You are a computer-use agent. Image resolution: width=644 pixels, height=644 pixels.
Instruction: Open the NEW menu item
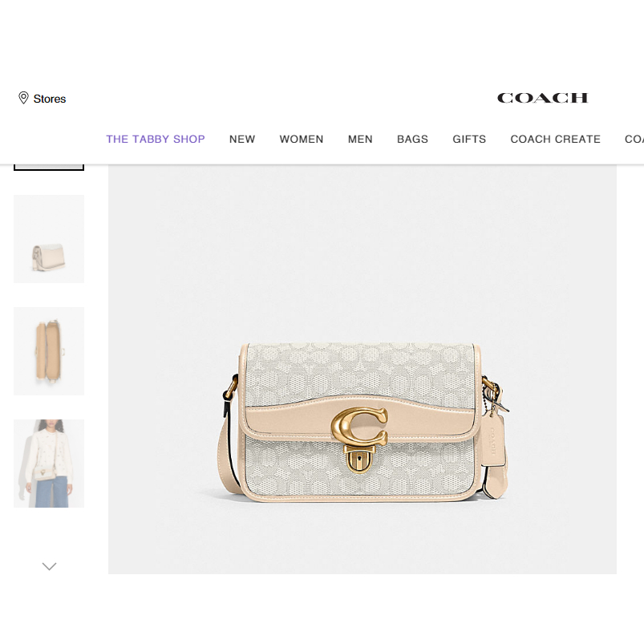point(242,140)
